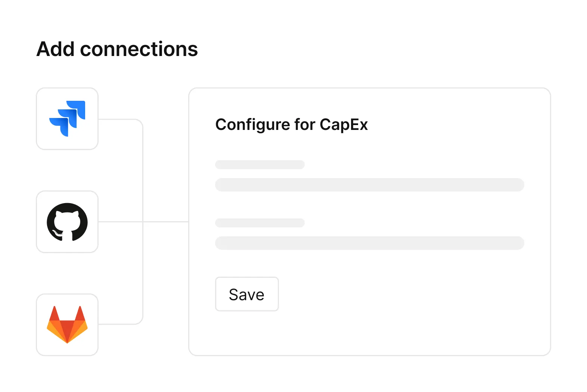Viewport: 587px width, 392px height.
Task: Click the word "Configure" in the panel title
Action: click(x=253, y=125)
